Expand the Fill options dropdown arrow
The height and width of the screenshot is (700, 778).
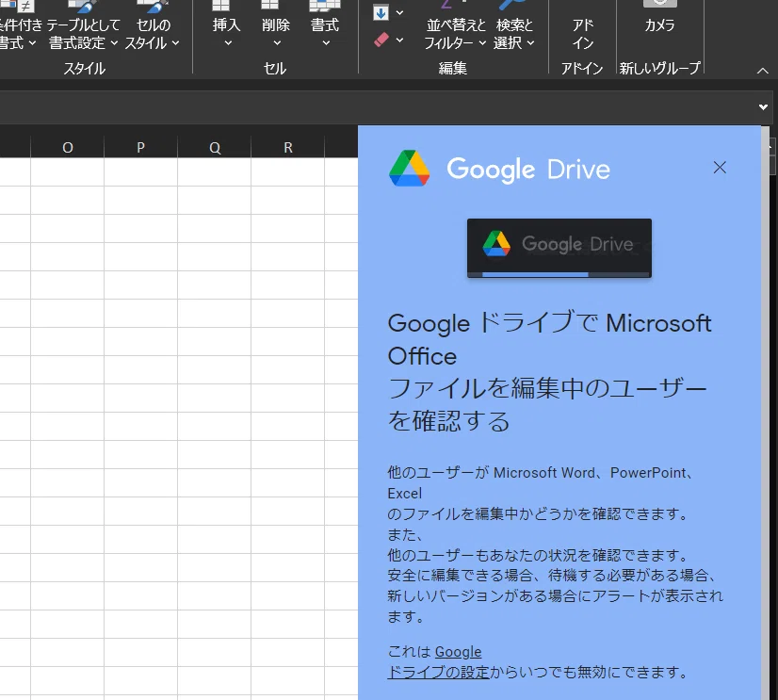399,12
